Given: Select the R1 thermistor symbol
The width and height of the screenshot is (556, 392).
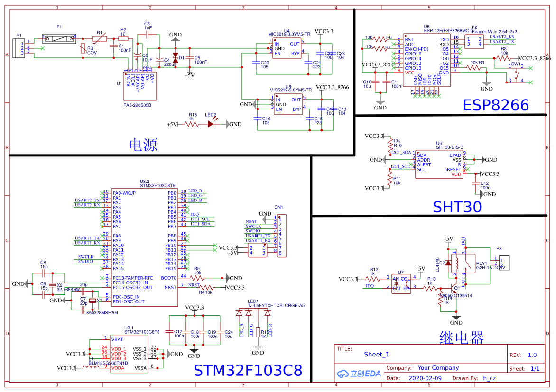Looking at the screenshot, I should [99, 38].
